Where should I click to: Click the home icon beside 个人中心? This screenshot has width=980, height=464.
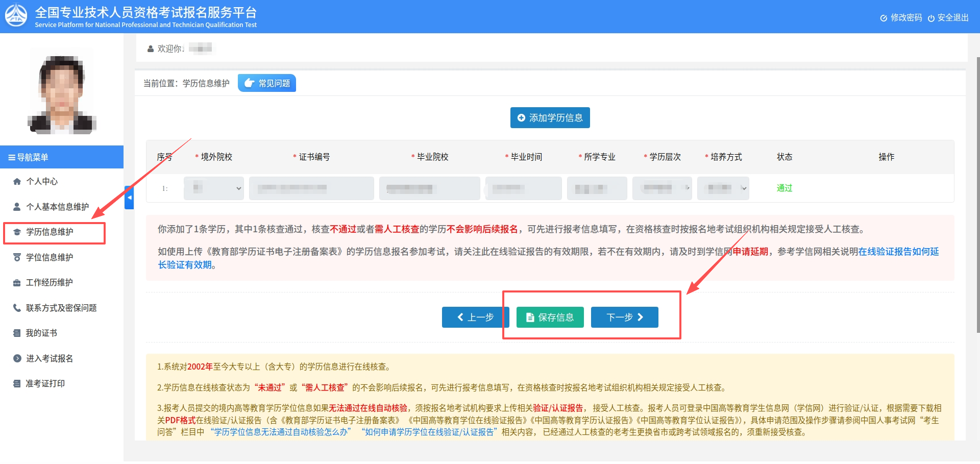17,182
